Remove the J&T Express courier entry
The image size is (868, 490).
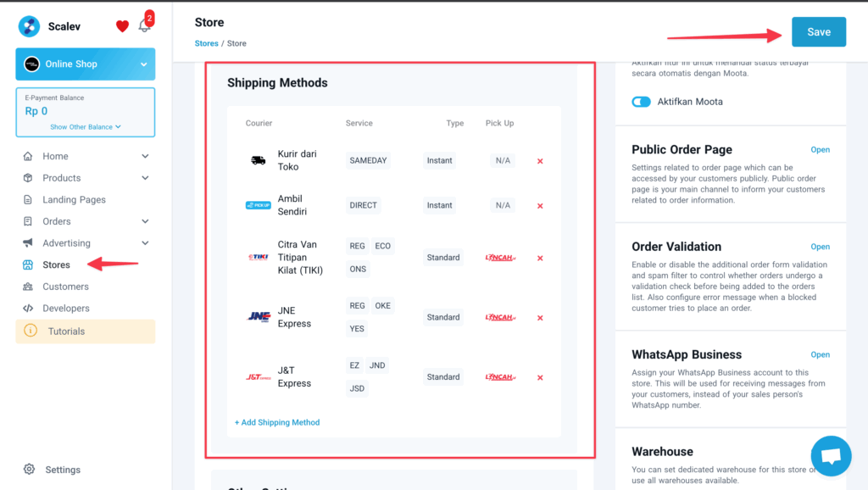540,378
